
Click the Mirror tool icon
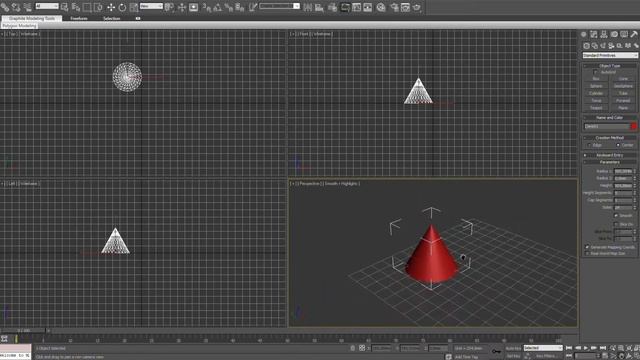point(307,7)
